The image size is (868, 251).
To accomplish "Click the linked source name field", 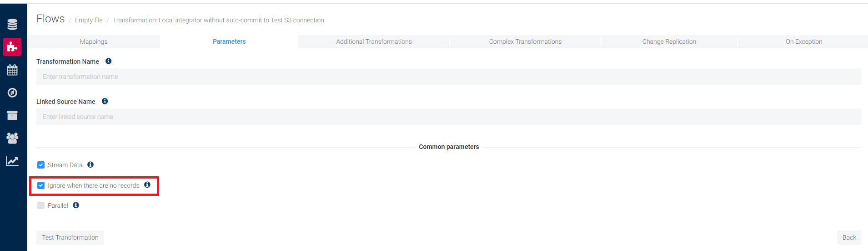I will coord(448,117).
